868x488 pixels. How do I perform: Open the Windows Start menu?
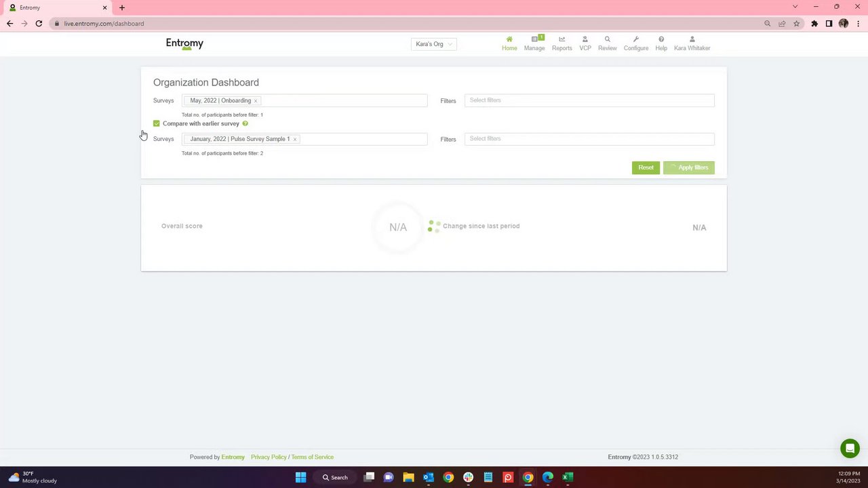[x=301, y=477]
